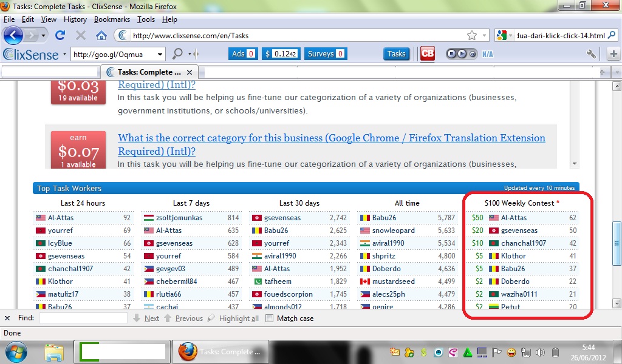Close the Tasks: Complete tab
Screen dimensions: 622x364
[190, 72]
